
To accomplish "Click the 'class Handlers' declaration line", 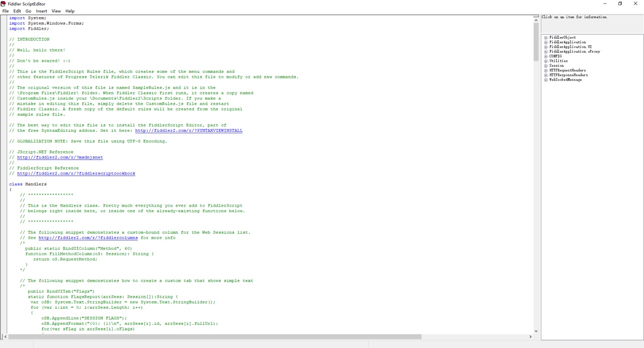I will (28, 184).
